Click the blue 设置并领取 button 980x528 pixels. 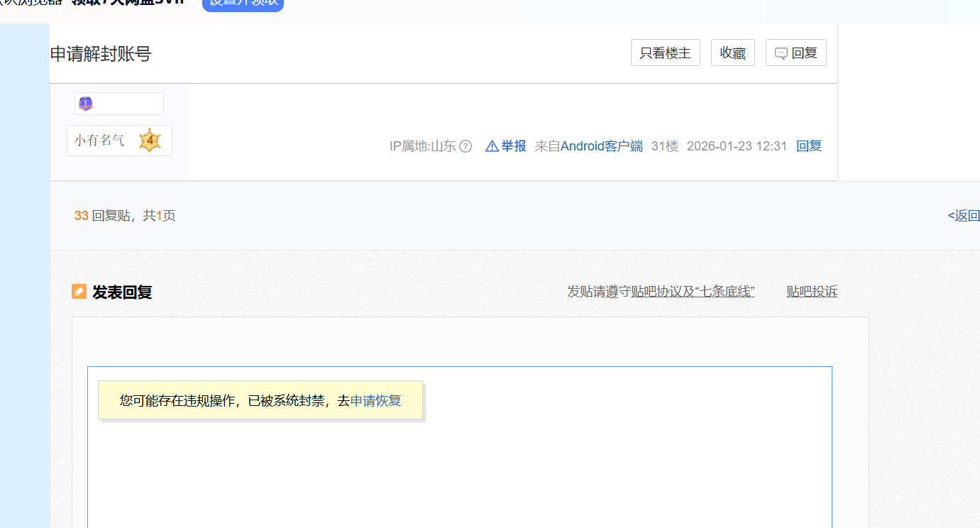coord(243,4)
